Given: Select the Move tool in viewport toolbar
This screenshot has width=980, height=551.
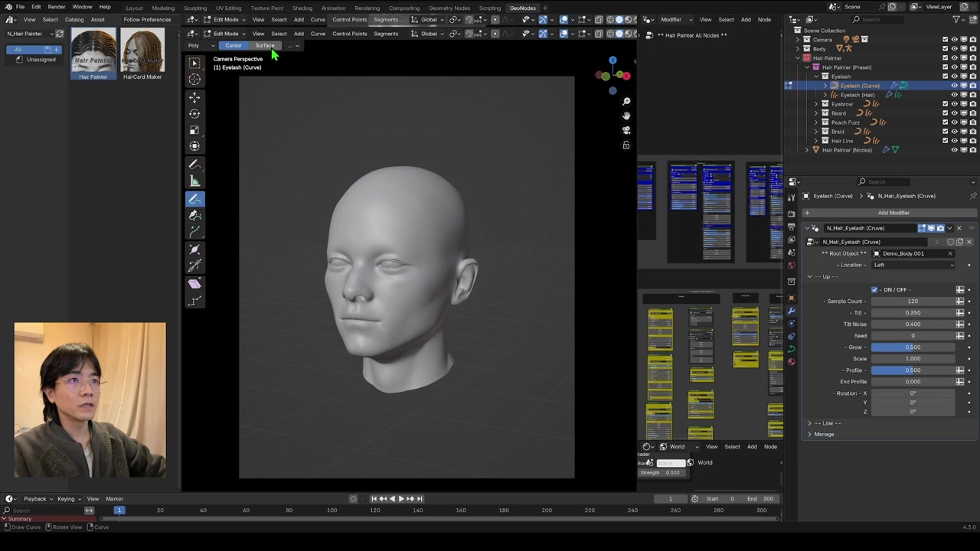Looking at the screenshot, I should click(194, 97).
